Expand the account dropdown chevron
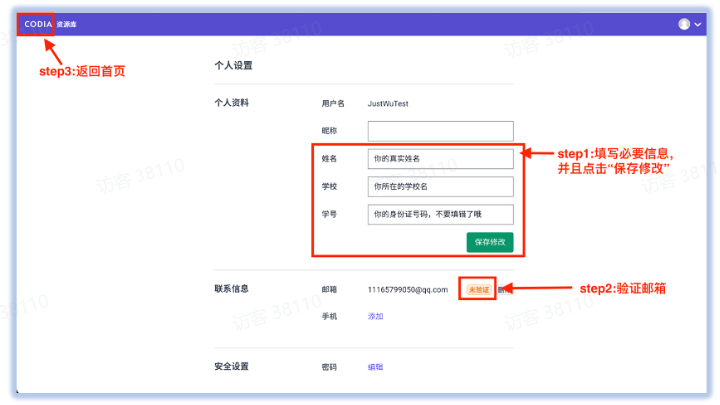Image resolution: width=720 pixels, height=405 pixels. pyautogui.click(x=698, y=24)
